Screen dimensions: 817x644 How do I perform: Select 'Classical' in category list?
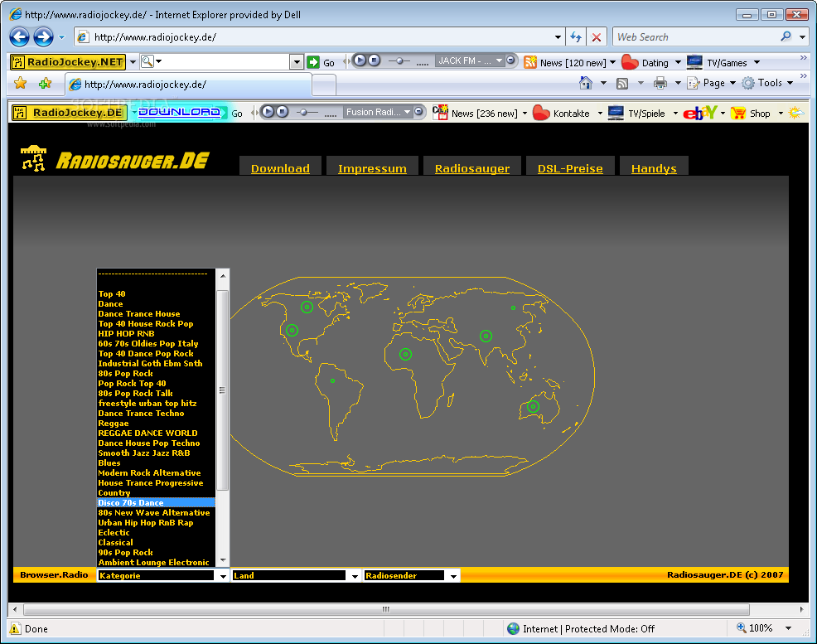(157, 542)
